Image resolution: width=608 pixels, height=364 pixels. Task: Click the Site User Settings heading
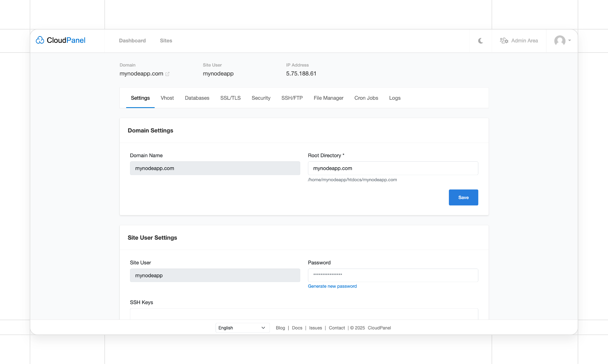pyautogui.click(x=152, y=238)
